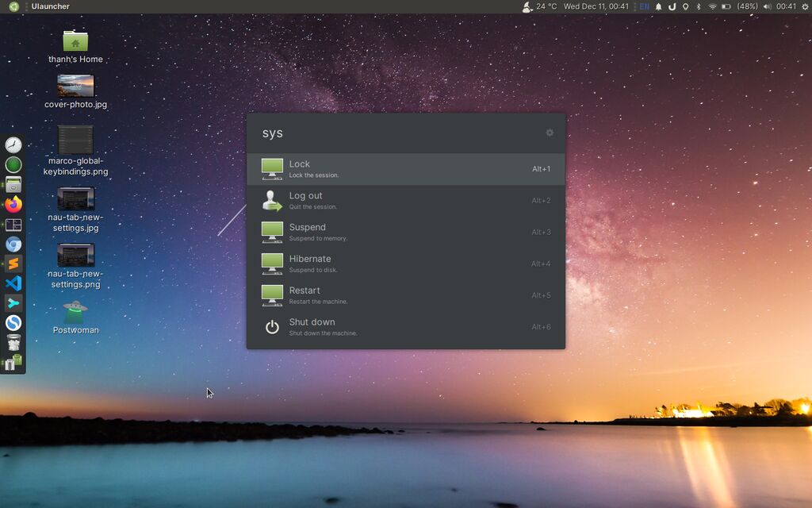
Task: Click the notification bell in the tray
Action: [659, 6]
